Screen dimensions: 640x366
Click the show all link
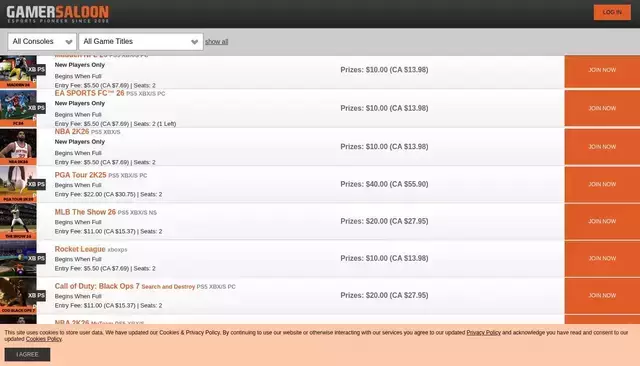tap(216, 42)
